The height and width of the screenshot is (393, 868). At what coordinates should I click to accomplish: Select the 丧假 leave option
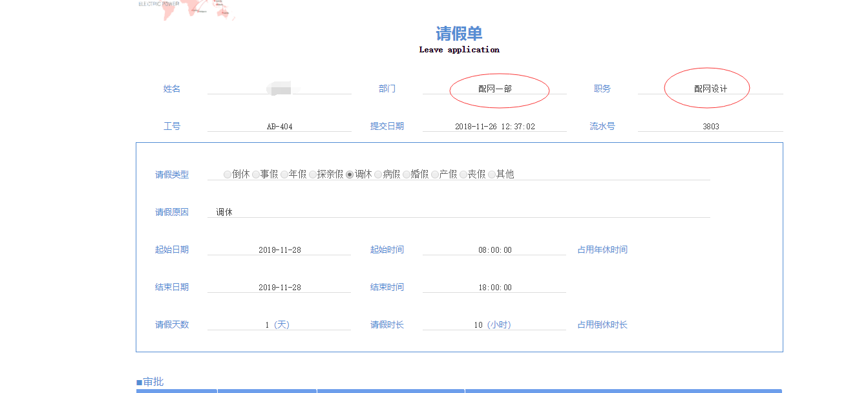463,175
